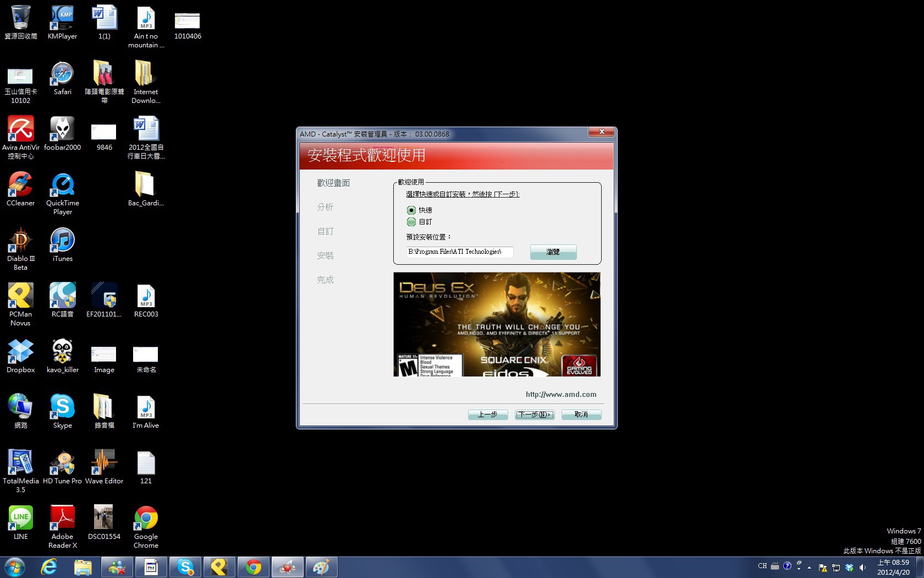Screen dimensions: 924x578
Task: Select the kavo_killer desktop icon
Action: (63, 356)
